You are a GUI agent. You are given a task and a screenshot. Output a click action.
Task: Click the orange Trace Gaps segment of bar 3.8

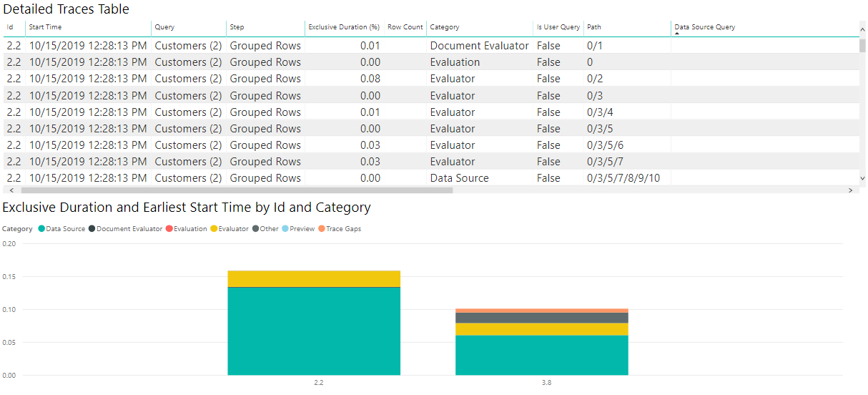pos(541,311)
